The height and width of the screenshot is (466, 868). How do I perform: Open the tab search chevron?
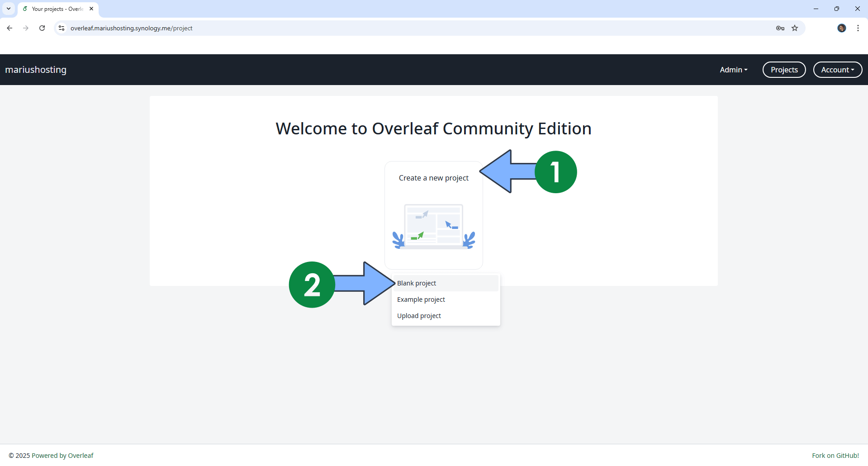pyautogui.click(x=8, y=9)
